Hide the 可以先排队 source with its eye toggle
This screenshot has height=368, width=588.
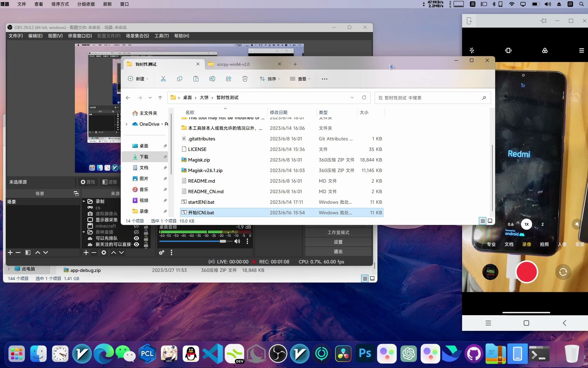(x=136, y=238)
